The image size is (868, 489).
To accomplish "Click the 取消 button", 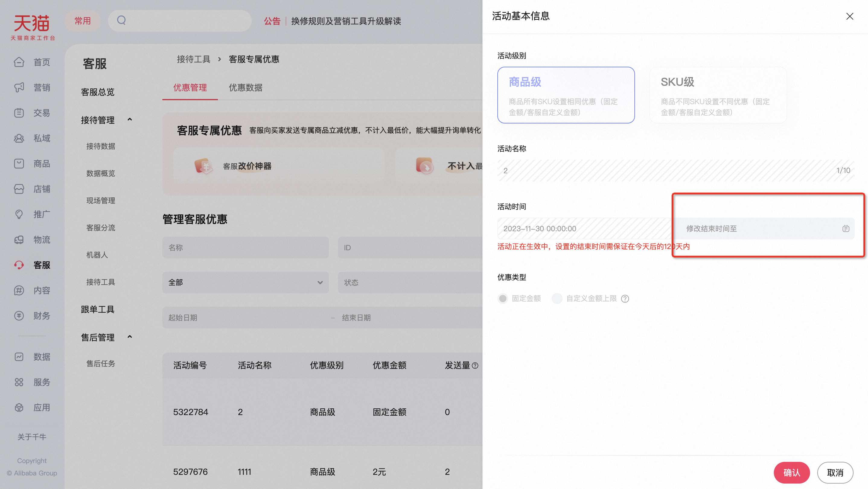I will (835, 472).
